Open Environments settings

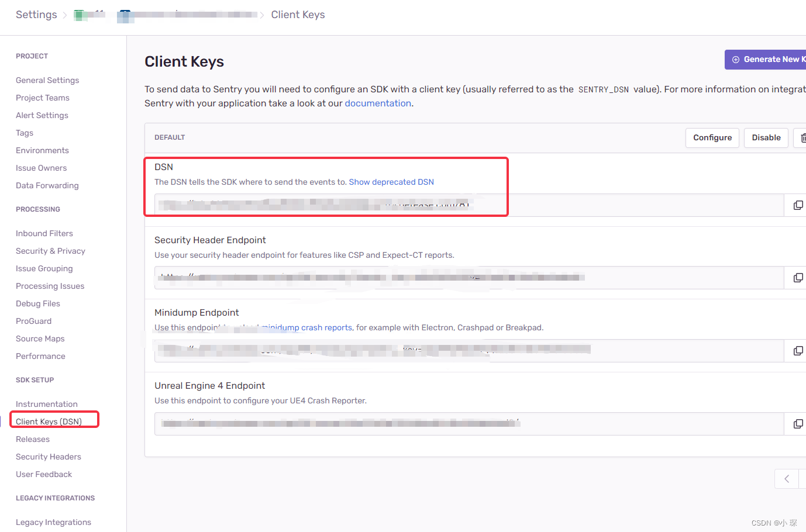click(x=42, y=150)
